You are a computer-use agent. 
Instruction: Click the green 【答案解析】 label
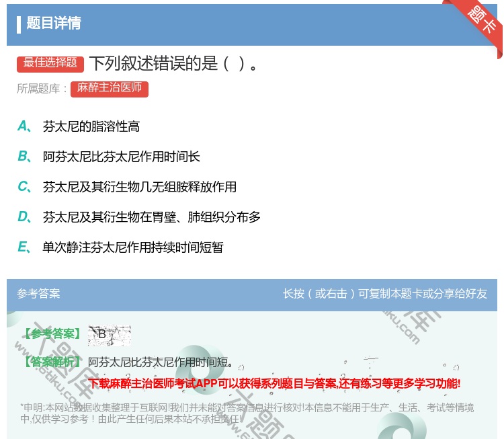[x=51, y=363]
